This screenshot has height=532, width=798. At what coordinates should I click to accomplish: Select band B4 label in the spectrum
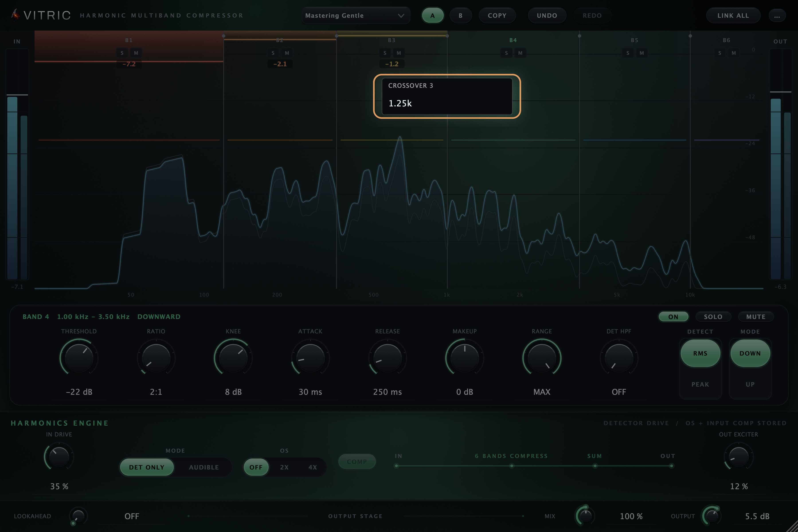coord(513,40)
